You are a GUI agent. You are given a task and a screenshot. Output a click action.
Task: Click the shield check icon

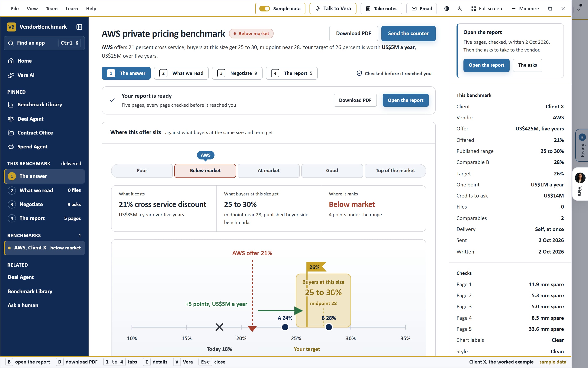(359, 73)
